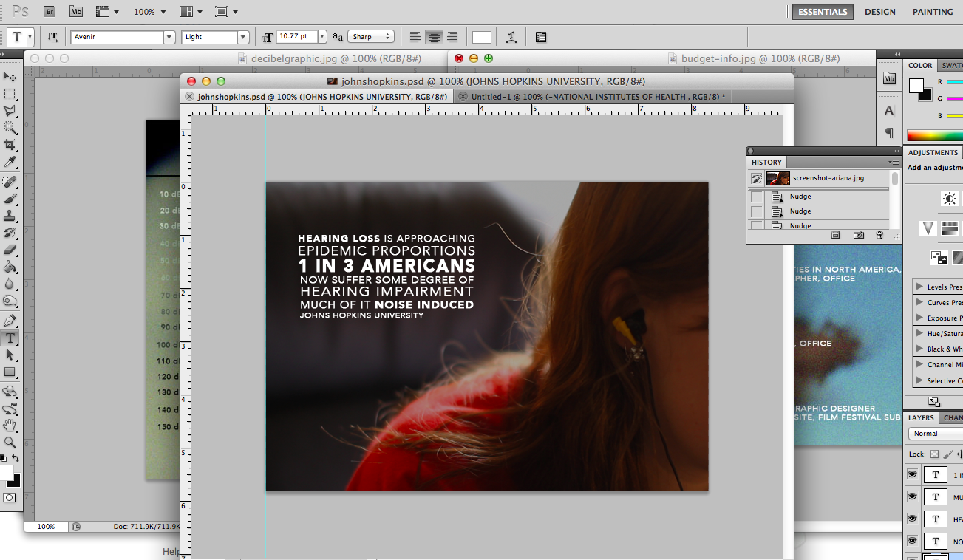
Task: Create new document from current history state
Action: coord(836,235)
